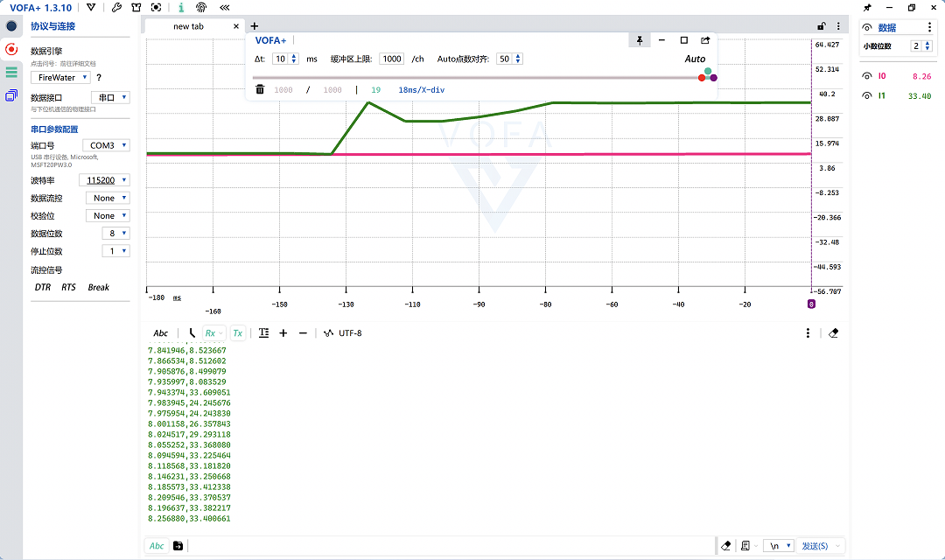The height and width of the screenshot is (560, 945).
Task: Click the Δt interval field showing 10
Action: click(285, 59)
